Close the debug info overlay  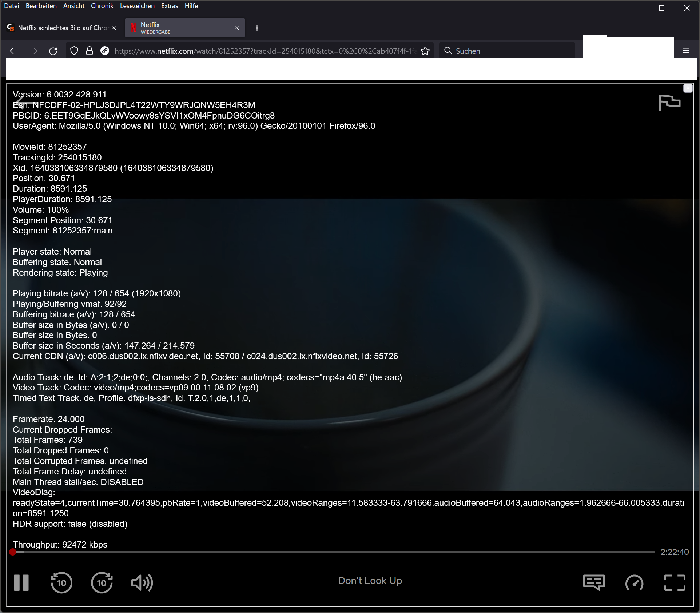coord(688,88)
